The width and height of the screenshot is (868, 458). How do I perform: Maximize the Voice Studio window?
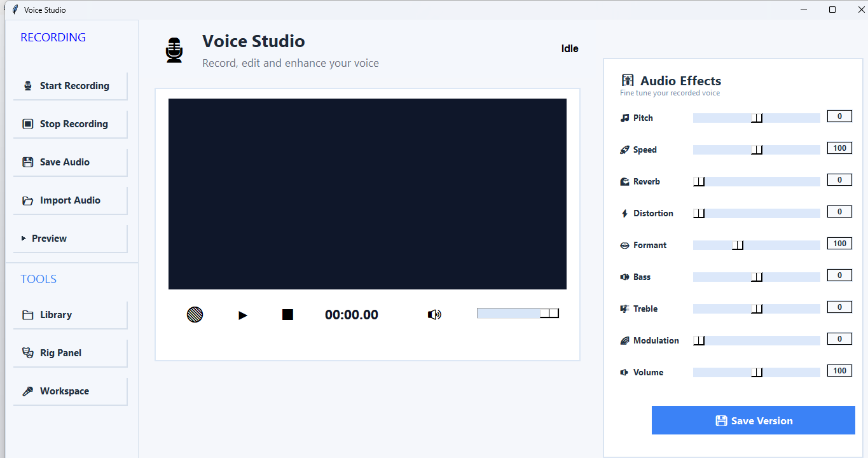click(x=832, y=10)
